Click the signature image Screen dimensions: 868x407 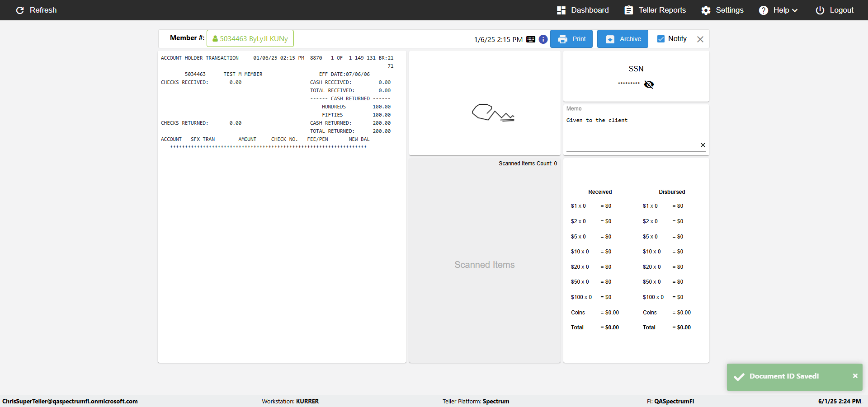pos(493,112)
